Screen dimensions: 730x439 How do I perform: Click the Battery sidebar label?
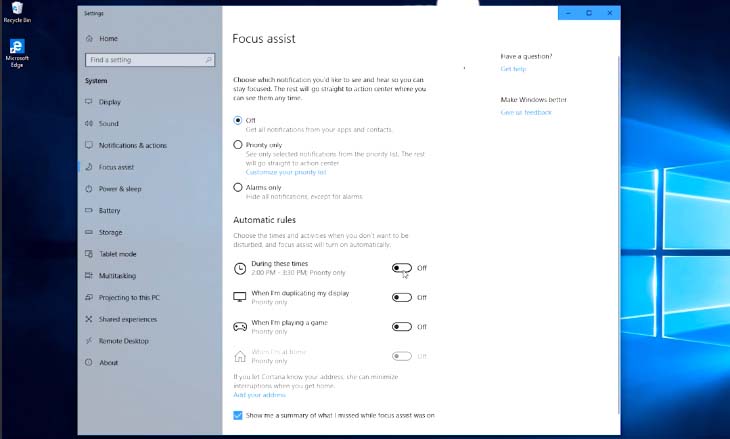tap(109, 210)
